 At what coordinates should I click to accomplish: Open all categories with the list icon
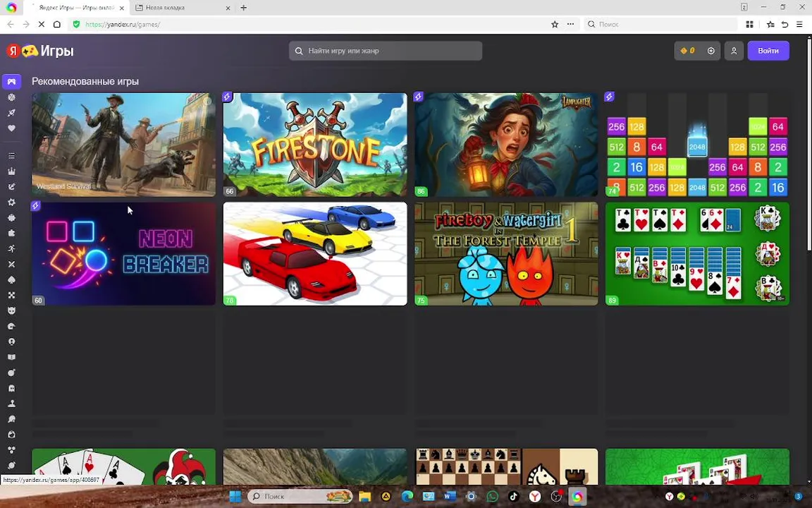click(11, 155)
